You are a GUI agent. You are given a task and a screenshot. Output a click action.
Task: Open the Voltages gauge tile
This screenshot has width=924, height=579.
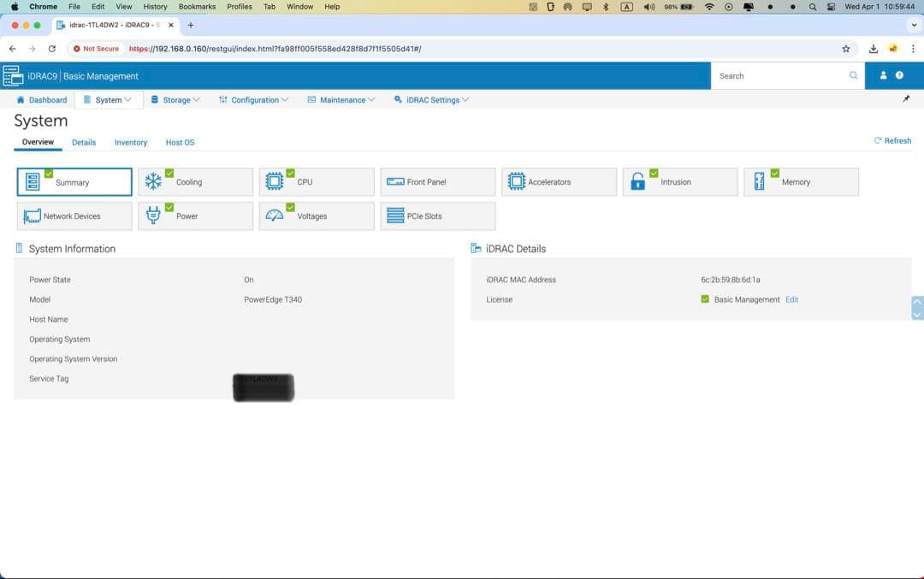317,216
